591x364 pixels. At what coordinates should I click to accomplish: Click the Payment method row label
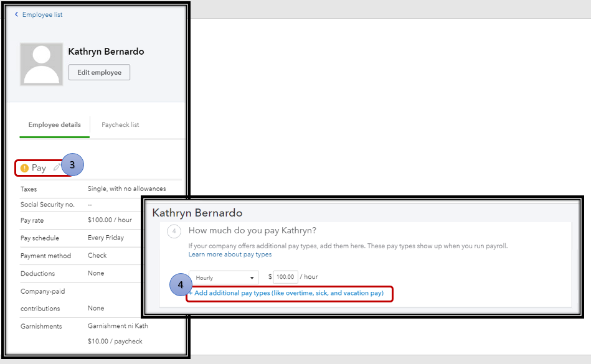[45, 256]
